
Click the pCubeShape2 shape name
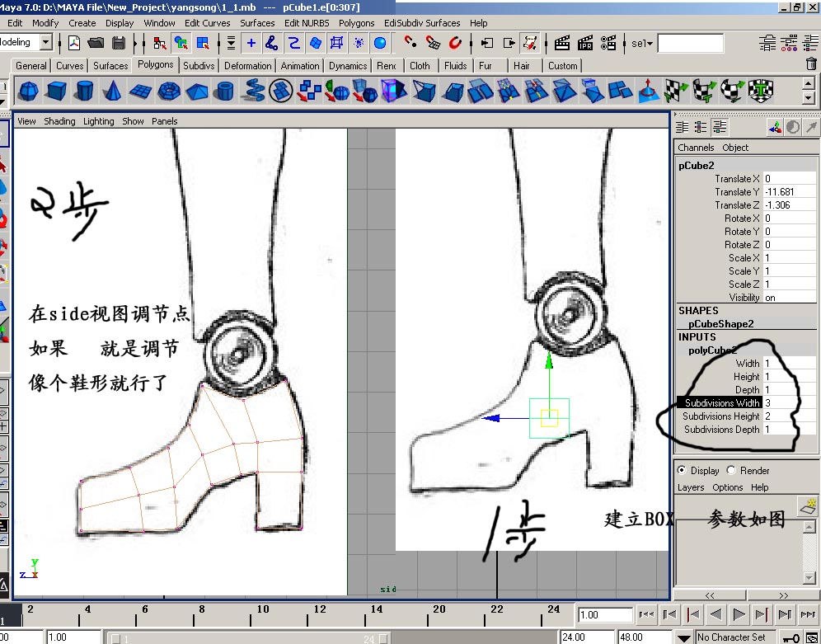click(x=720, y=324)
